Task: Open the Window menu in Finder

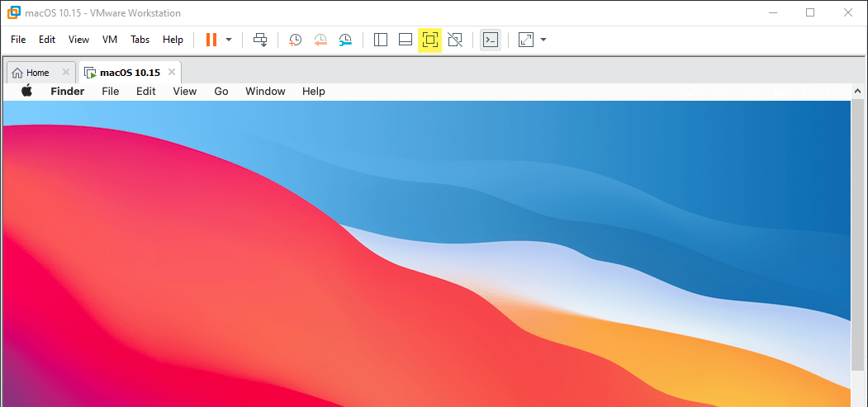Action: tap(265, 92)
